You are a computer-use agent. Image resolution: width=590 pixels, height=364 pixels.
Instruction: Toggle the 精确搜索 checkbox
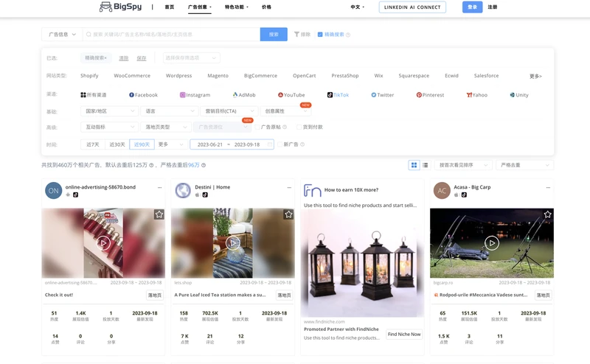point(320,35)
